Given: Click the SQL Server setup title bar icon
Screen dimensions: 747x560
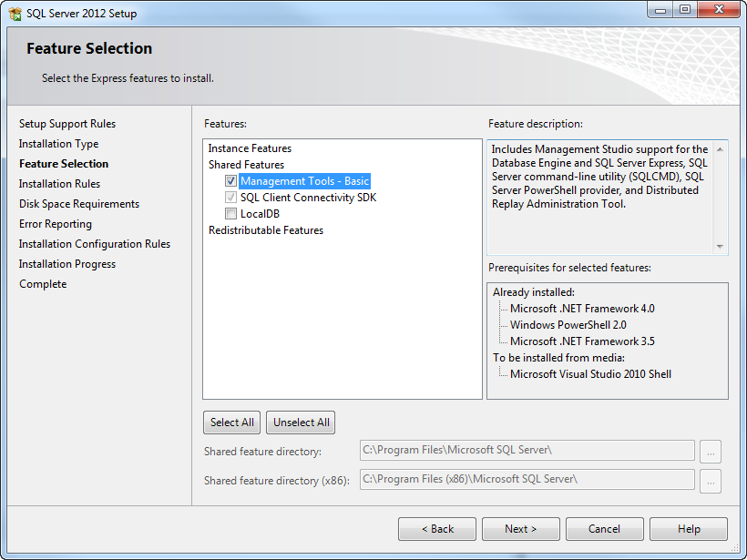Looking at the screenshot, I should pos(15,14).
